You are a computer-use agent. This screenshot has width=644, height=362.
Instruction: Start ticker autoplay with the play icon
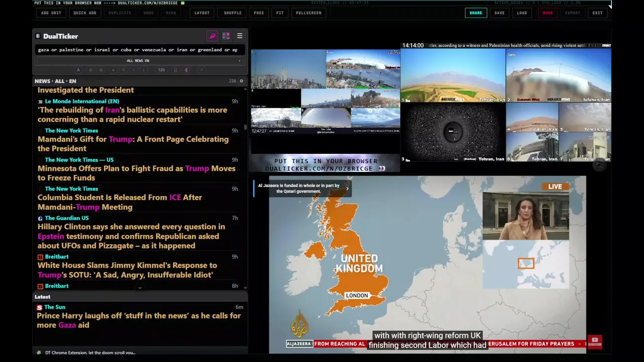click(113, 70)
